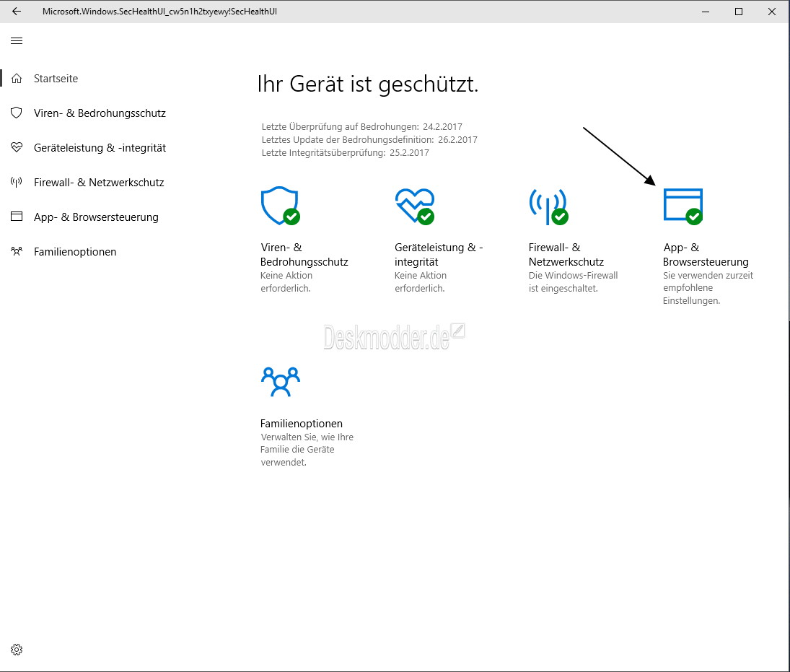Open Geräteleistung & -integrität in sidebar
The width and height of the screenshot is (790, 672).
click(100, 148)
